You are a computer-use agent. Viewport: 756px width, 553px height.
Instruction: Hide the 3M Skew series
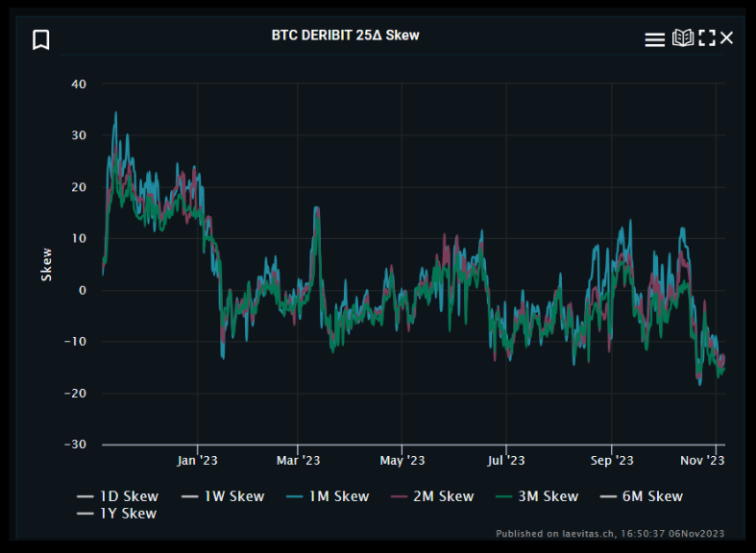[x=537, y=496]
